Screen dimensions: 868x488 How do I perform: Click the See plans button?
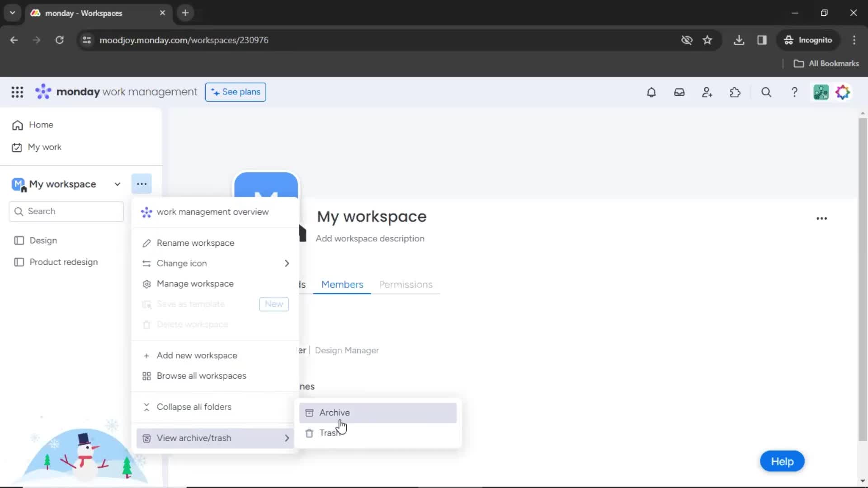[236, 92]
